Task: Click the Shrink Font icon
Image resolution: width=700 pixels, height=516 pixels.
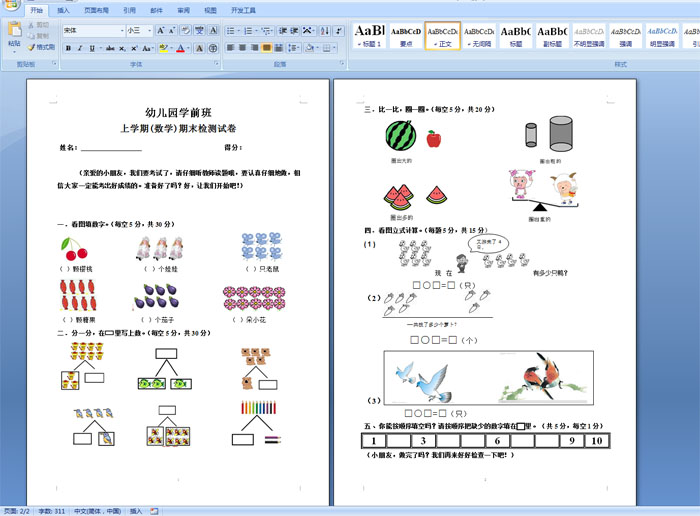Action: click(172, 30)
